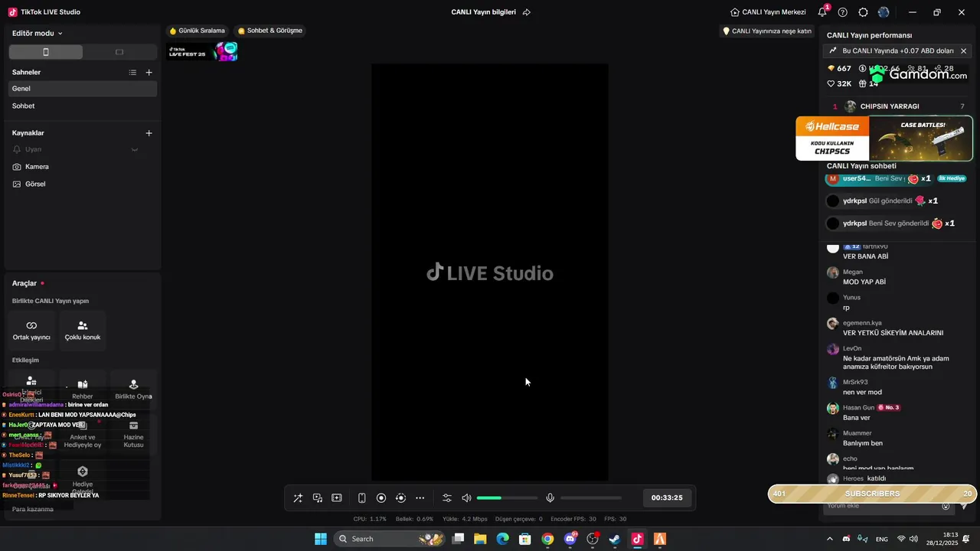The image size is (980, 551).
Task: Open the Sohbet & Görüşme tab
Action: click(270, 31)
